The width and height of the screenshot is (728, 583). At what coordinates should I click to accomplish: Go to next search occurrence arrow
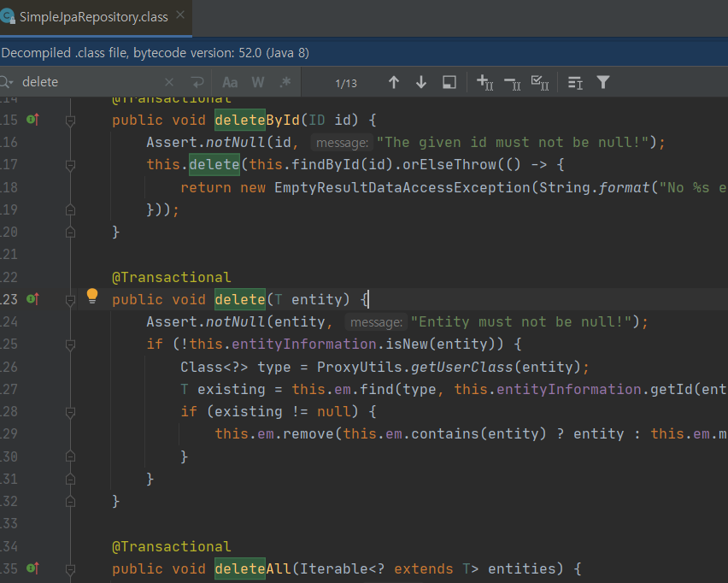(x=421, y=83)
